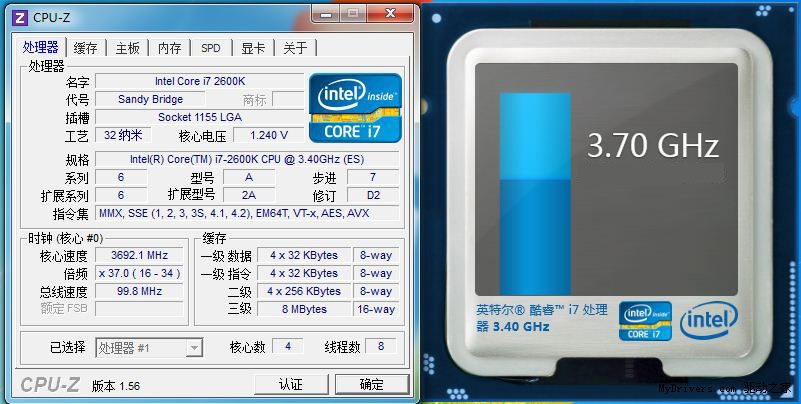
Task: Open the SPD tab
Action: coord(210,48)
